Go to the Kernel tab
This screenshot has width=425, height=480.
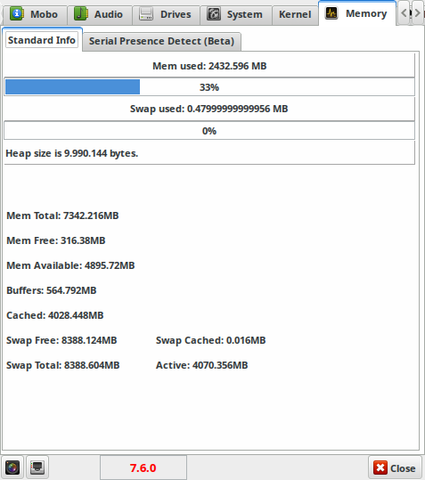pos(295,15)
